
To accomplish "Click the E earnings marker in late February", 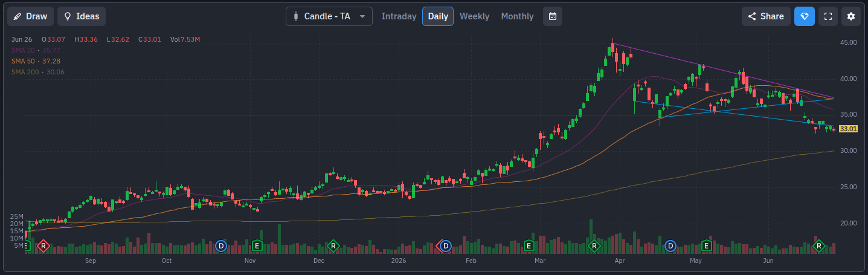I will [x=529, y=246].
